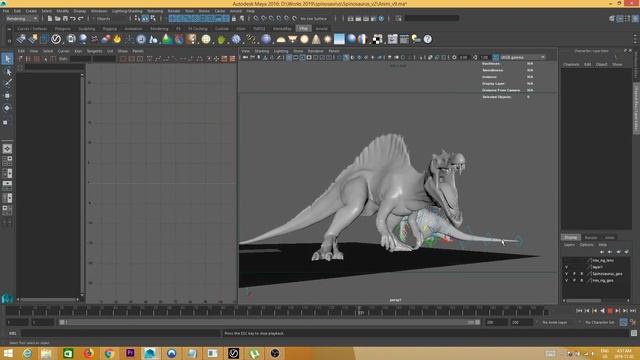Click the Save Scene disk icon
Screen dimensions: 640x360
pyautogui.click(x=65, y=18)
